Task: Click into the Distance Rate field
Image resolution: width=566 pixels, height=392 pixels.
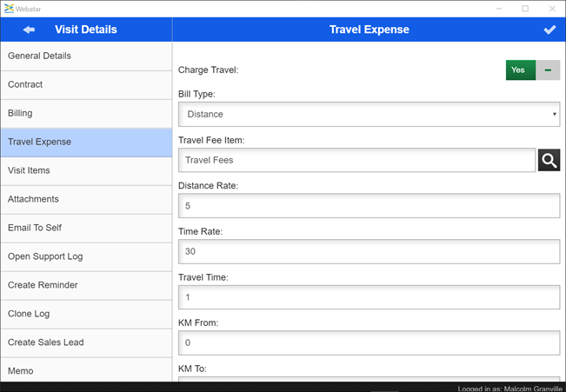Action: click(369, 206)
